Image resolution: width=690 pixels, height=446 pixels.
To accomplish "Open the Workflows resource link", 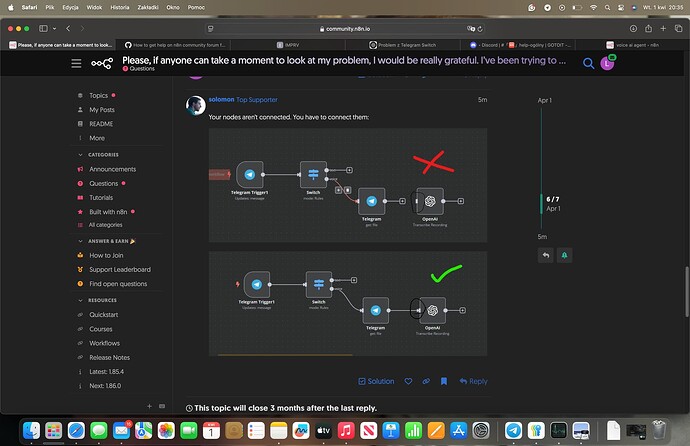I will (x=104, y=343).
